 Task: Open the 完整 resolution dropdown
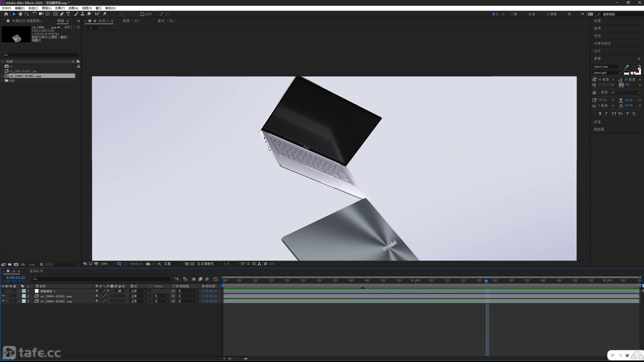tap(173, 264)
